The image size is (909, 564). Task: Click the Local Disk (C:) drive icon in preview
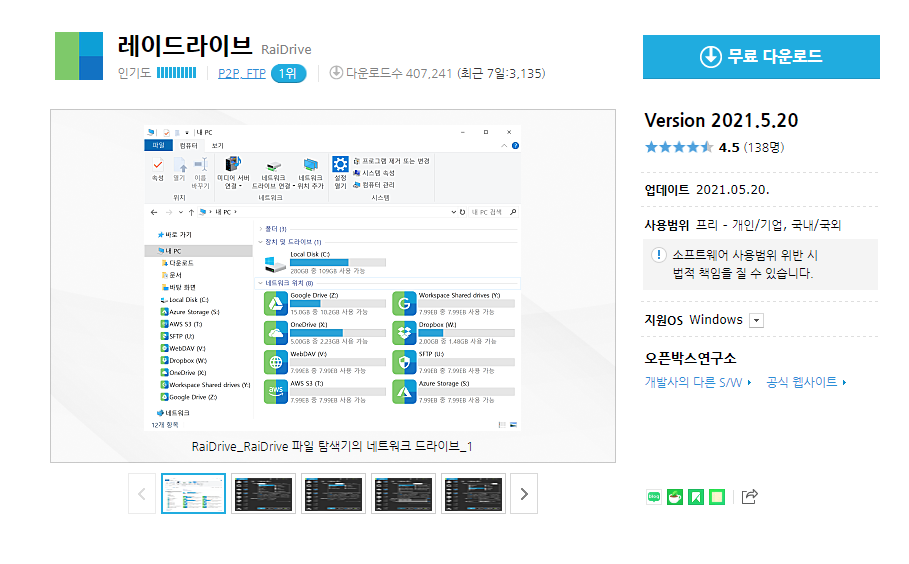pos(275,264)
